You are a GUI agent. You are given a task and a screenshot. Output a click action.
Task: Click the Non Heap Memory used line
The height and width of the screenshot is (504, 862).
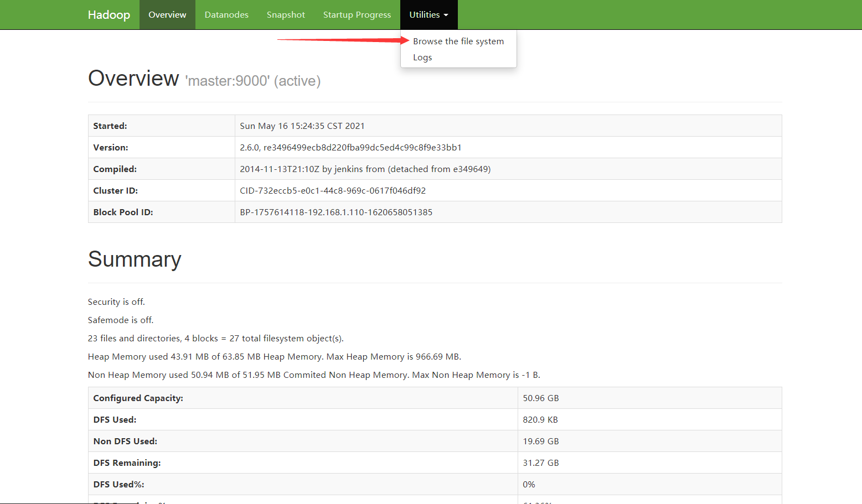click(x=314, y=375)
